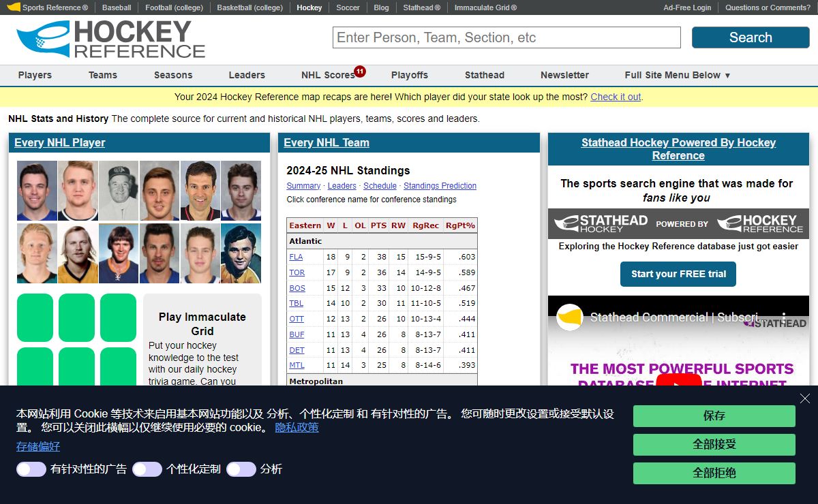Play the Stathead Commercial YouTube video
Image resolution: width=818 pixels, height=504 pixels.
pos(678,385)
